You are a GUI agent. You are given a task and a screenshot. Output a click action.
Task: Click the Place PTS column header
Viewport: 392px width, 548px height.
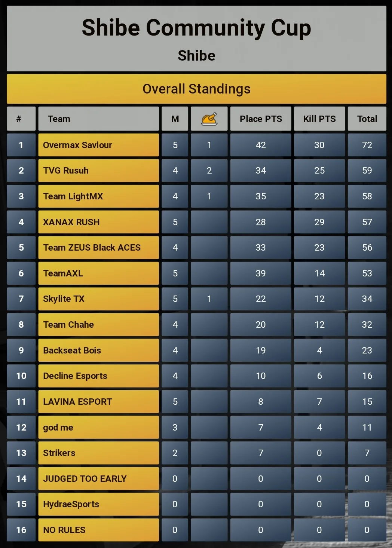click(x=261, y=119)
